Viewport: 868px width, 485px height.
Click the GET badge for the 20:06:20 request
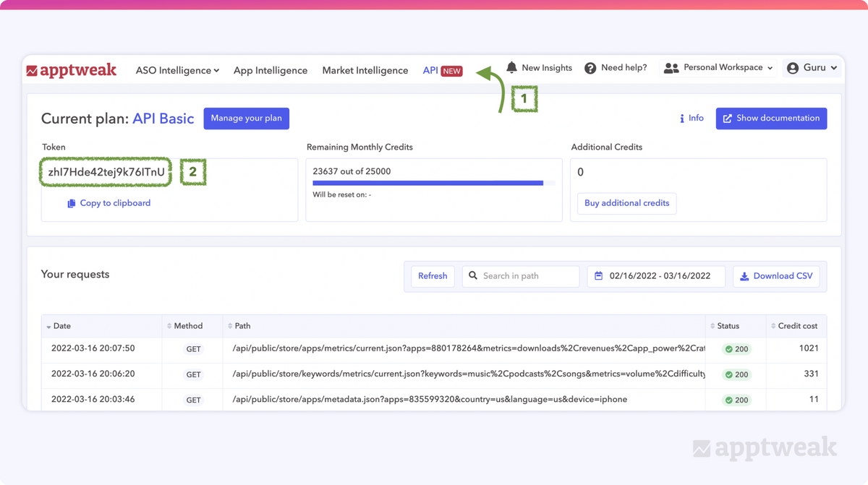[193, 374]
